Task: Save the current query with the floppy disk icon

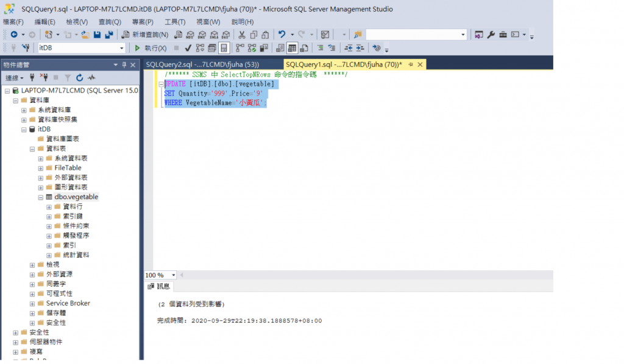Action: click(97, 35)
